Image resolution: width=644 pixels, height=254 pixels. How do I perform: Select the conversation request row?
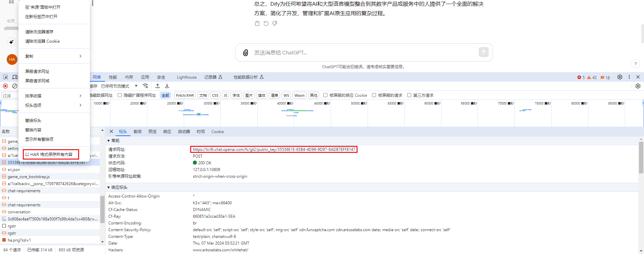tap(50, 212)
